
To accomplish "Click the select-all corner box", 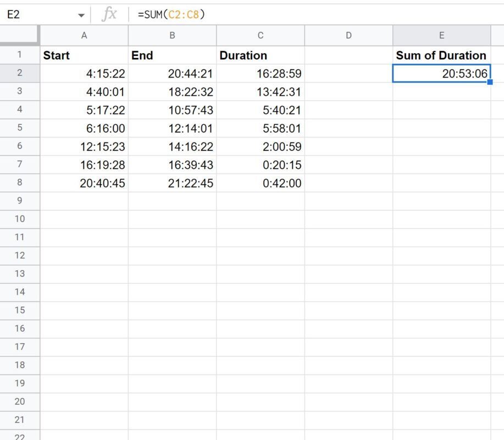I will point(20,35).
